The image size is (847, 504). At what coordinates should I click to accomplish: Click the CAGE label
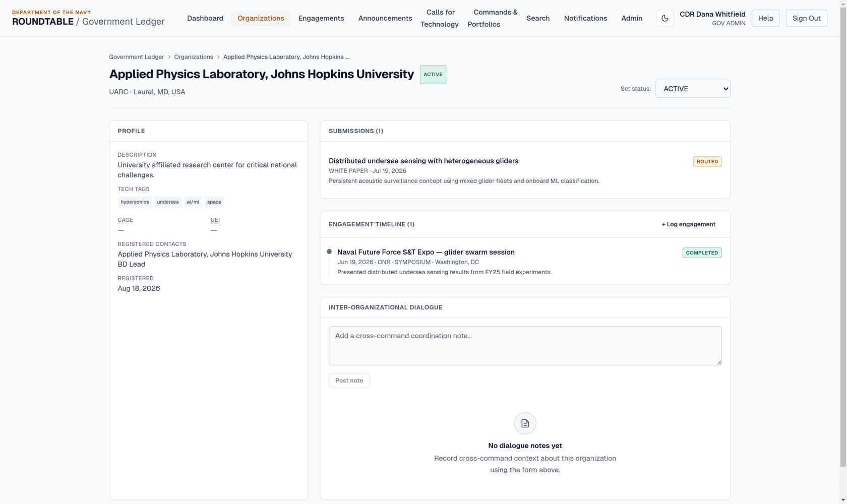pos(126,220)
